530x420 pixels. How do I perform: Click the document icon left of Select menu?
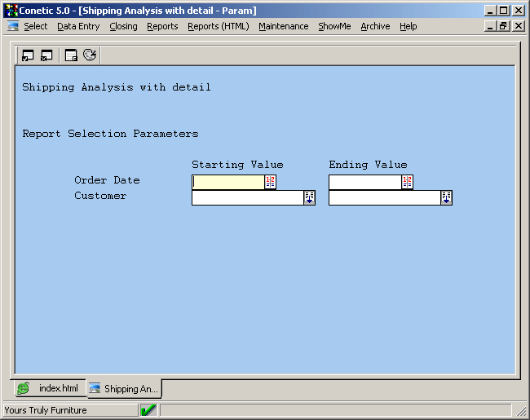click(x=13, y=26)
